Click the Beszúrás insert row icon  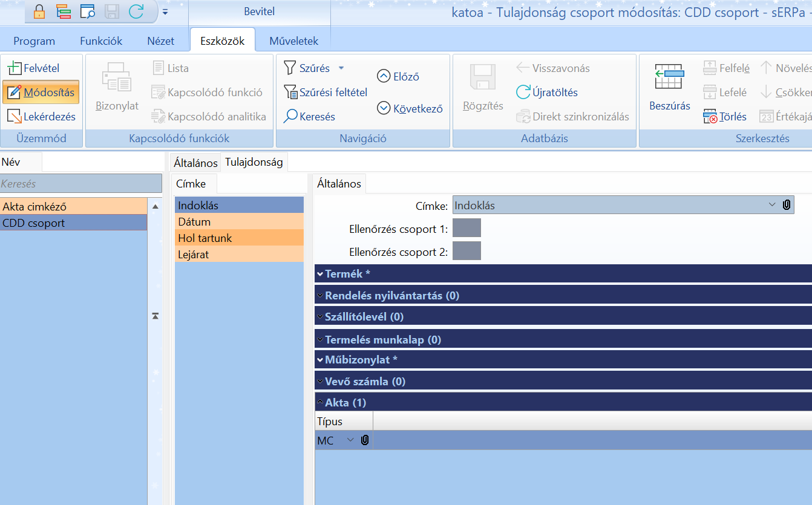pos(669,77)
